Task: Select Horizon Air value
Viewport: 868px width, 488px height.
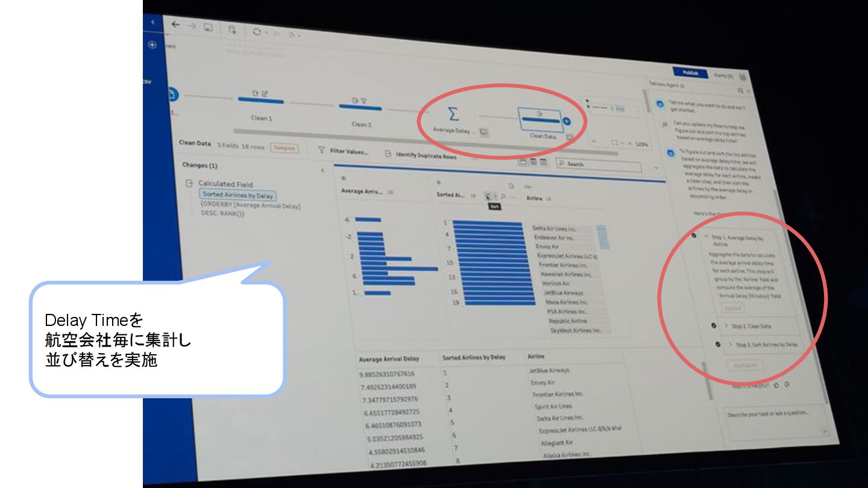Action: [556, 283]
